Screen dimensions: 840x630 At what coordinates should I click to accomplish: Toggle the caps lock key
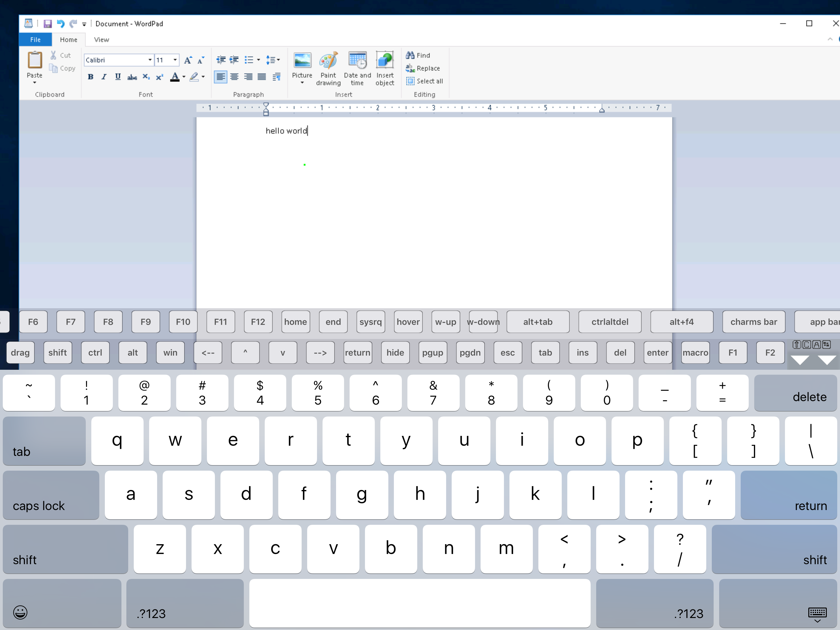click(51, 495)
